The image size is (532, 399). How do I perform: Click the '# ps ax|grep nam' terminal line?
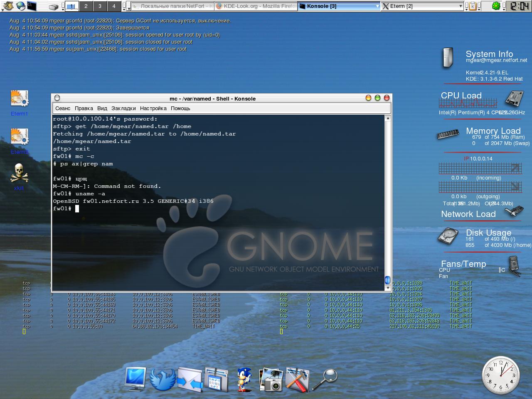[x=83, y=164]
